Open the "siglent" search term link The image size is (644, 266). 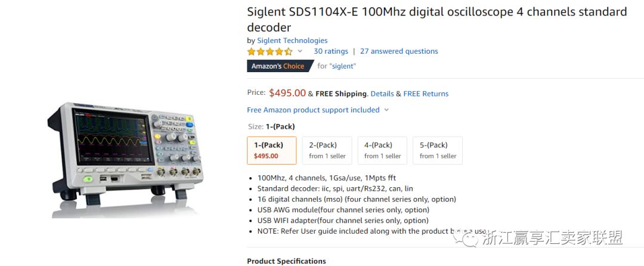coord(342,66)
